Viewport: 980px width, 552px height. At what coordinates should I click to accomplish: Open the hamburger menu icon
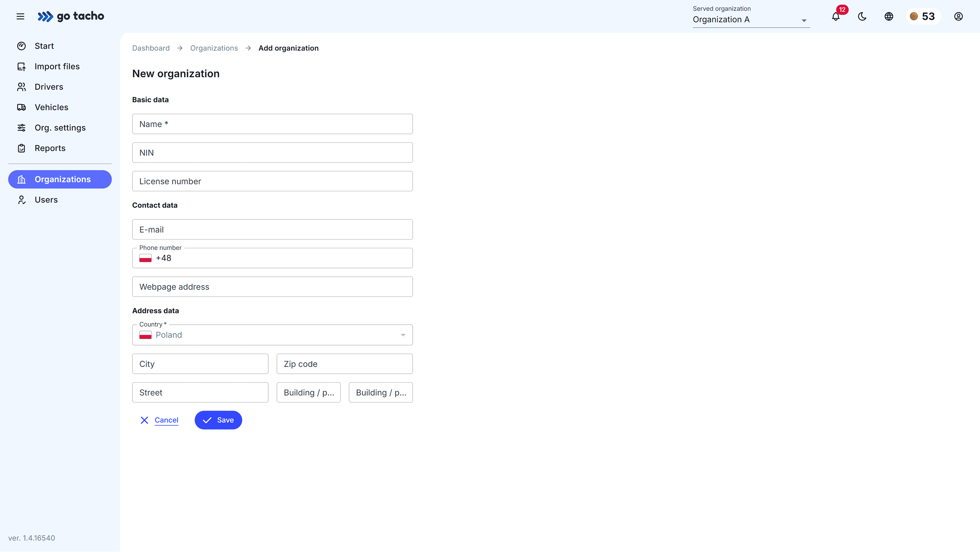(x=20, y=16)
